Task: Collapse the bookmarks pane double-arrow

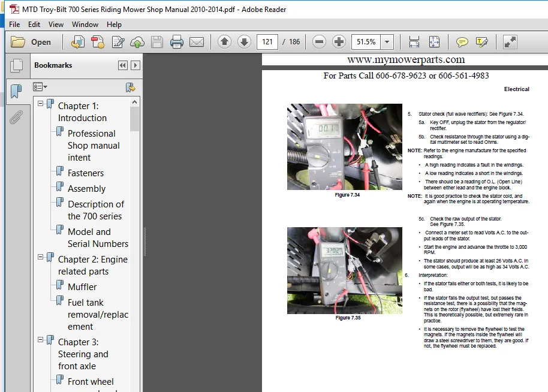Action: pos(123,65)
